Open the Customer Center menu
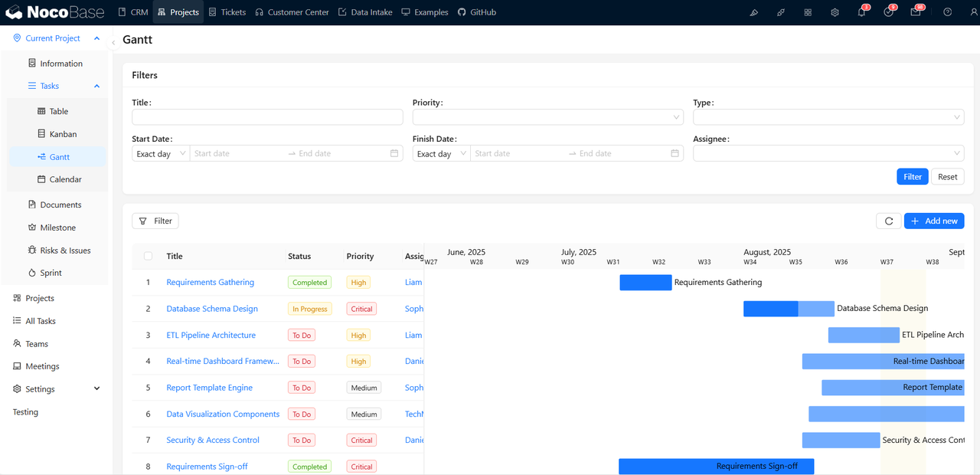980x475 pixels. [x=292, y=12]
